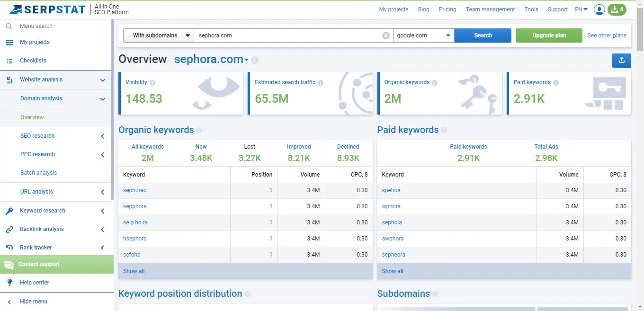Select Batch analysis in the sidebar

coord(38,173)
